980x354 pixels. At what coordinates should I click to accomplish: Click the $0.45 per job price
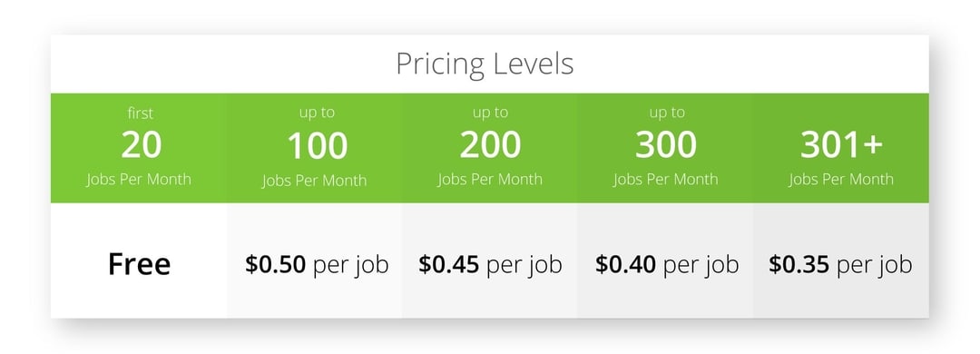(490, 265)
